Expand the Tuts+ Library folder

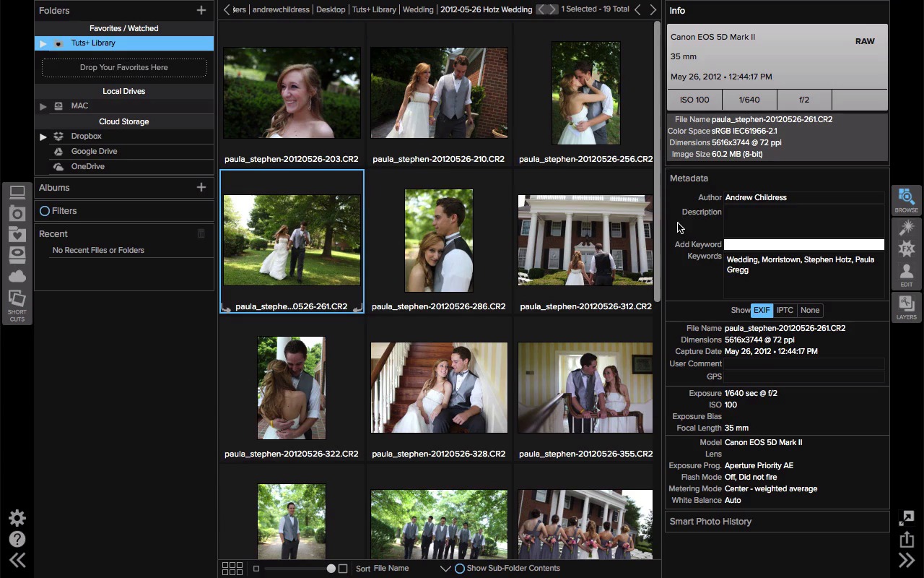point(43,43)
